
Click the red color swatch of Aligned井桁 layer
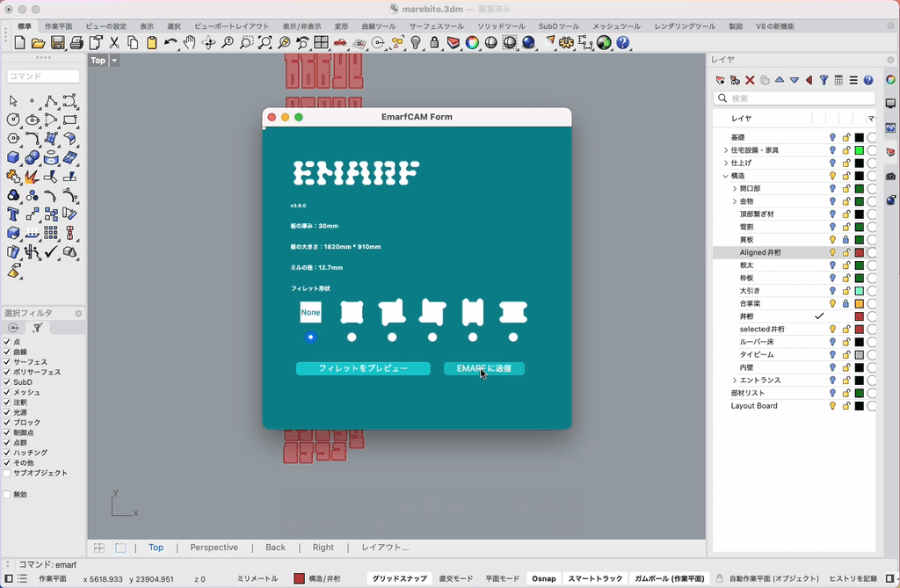(x=859, y=253)
